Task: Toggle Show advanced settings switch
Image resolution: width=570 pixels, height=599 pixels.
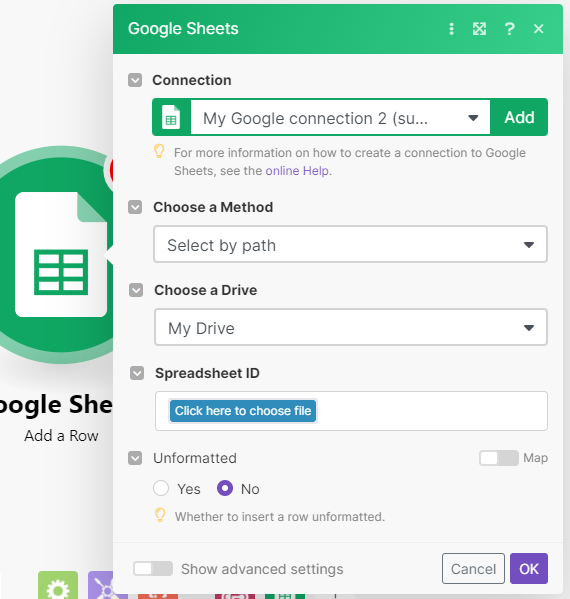Action: pyautogui.click(x=153, y=569)
